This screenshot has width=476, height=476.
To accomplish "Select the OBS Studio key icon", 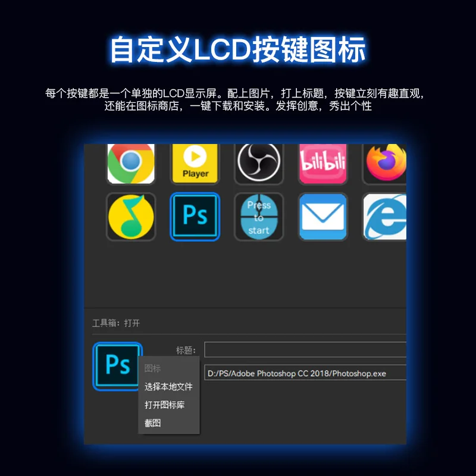I will click(259, 164).
